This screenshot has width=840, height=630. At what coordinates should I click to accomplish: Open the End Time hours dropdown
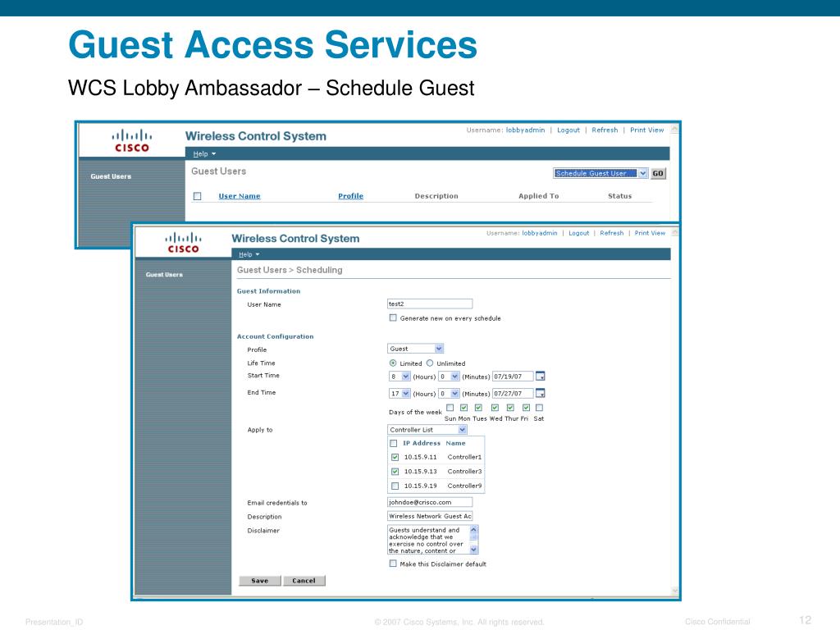(399, 394)
